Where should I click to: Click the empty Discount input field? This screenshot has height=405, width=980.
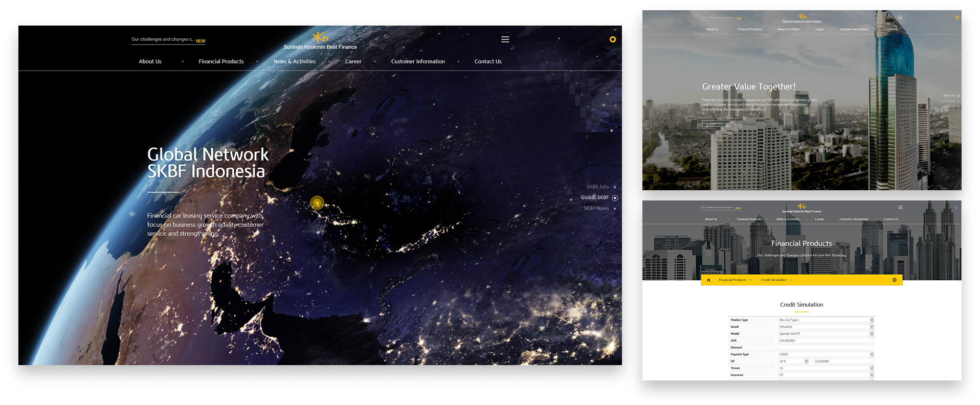(826, 347)
